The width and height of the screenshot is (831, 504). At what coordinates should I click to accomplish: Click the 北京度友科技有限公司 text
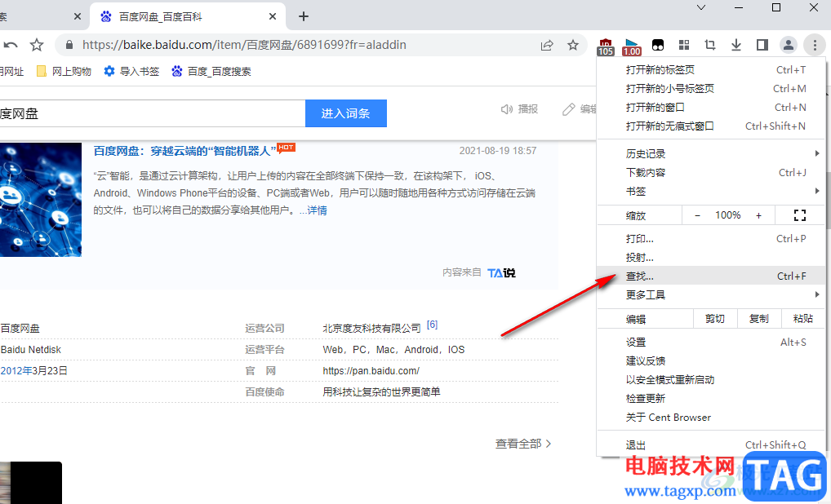pyautogui.click(x=371, y=328)
